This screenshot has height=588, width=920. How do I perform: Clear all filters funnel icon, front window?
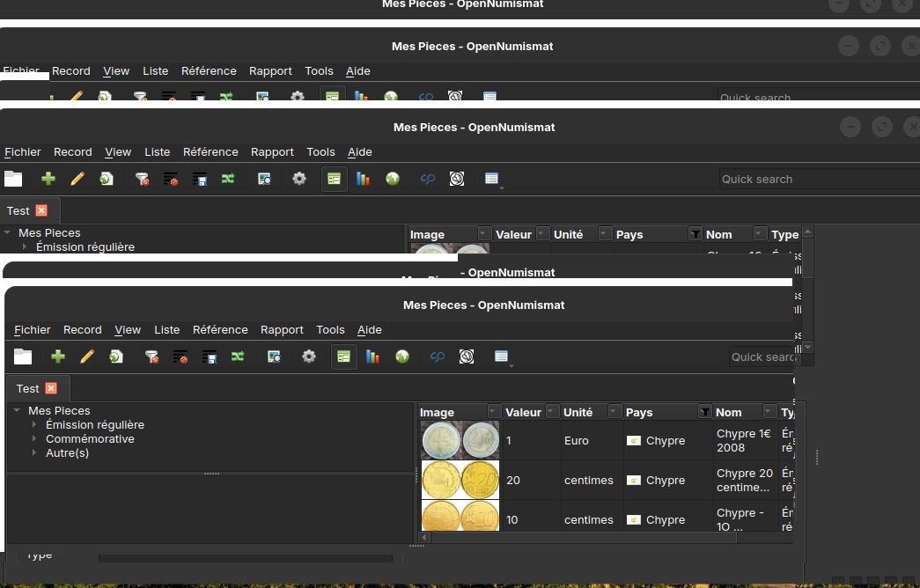point(151,356)
